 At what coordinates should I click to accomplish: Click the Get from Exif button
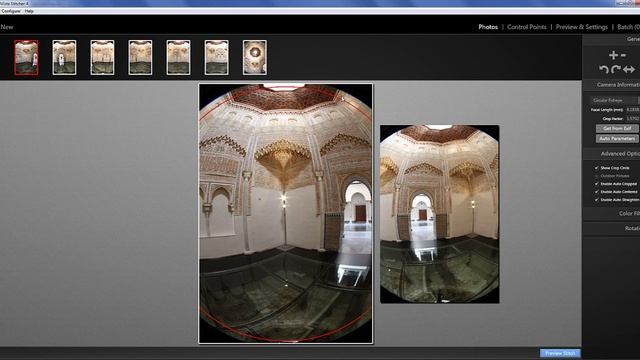(x=617, y=128)
